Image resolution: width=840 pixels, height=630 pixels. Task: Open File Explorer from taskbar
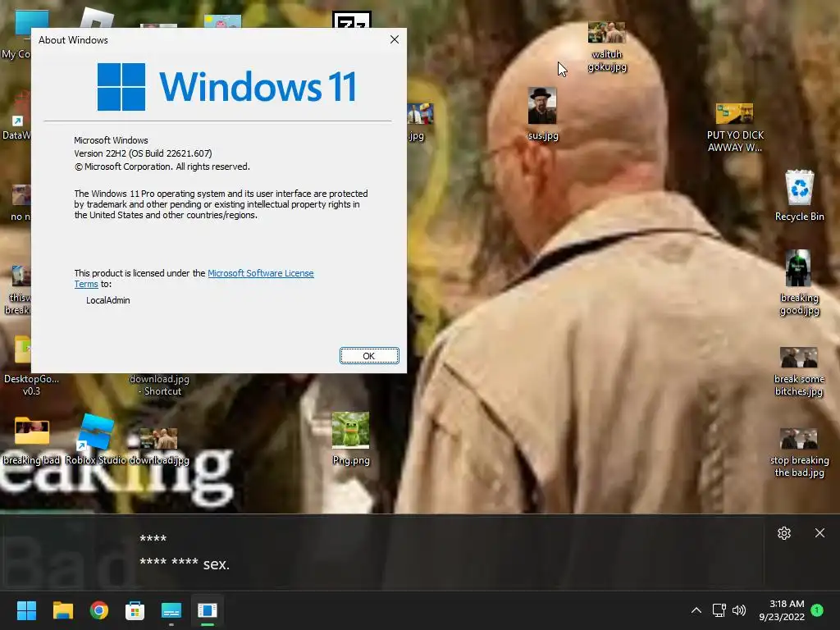pyautogui.click(x=62, y=610)
